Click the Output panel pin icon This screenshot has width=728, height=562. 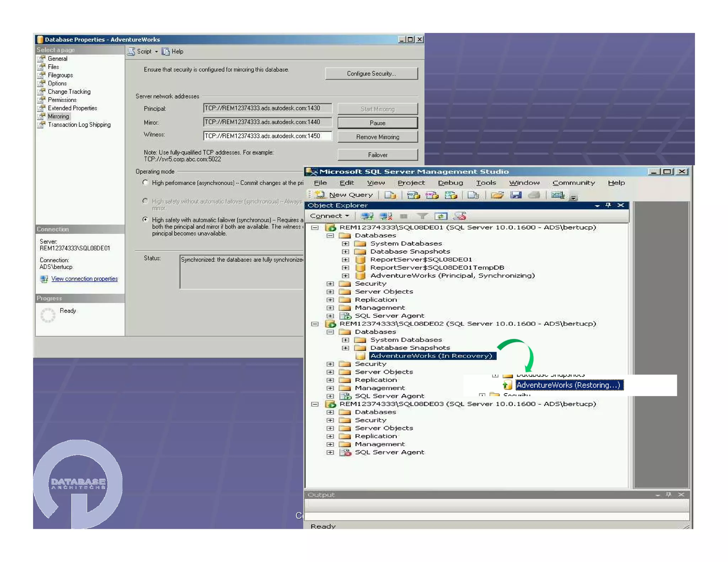[669, 495]
